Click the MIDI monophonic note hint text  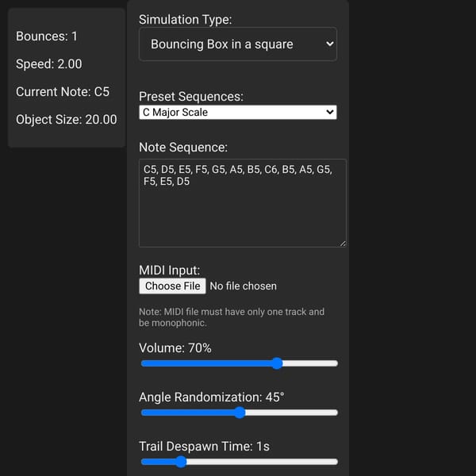point(232,317)
